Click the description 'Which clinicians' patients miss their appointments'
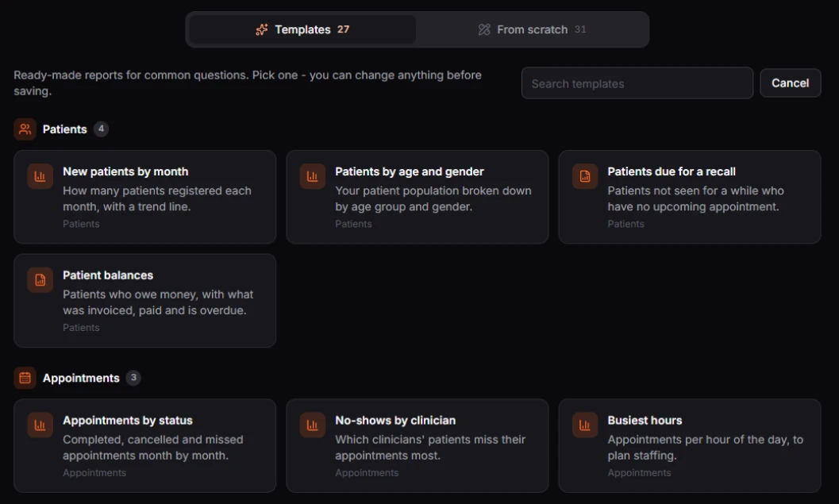839x504 pixels. tap(430, 448)
